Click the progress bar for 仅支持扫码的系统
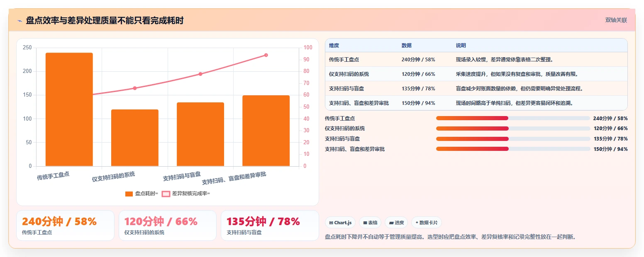Image resolution: width=644 pixels, height=257 pixels. [x=513, y=128]
